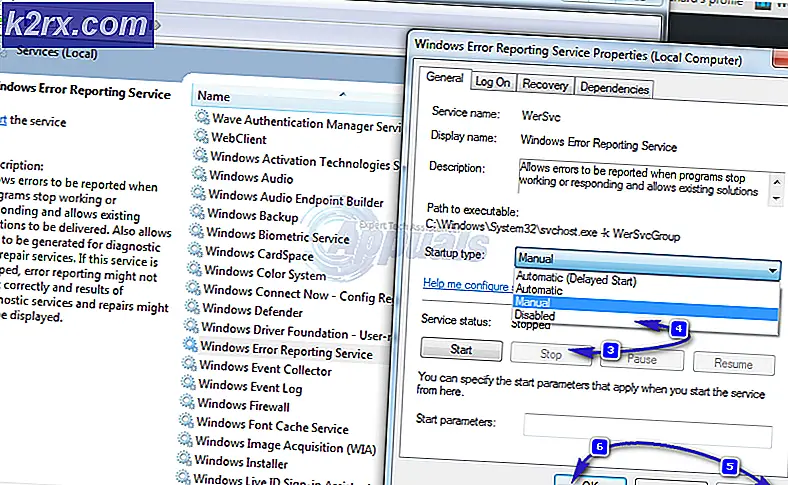The width and height of the screenshot is (788, 485).
Task: Select the Windows Color System service
Action: click(x=265, y=272)
